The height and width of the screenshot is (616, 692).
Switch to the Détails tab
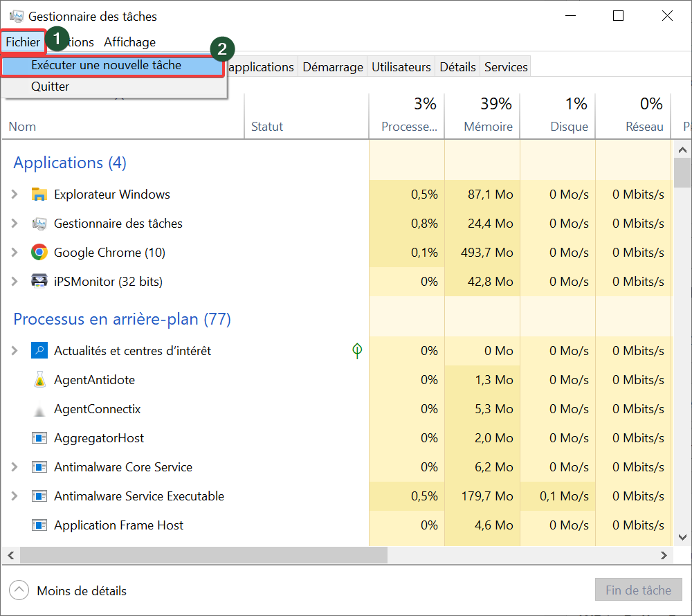457,67
